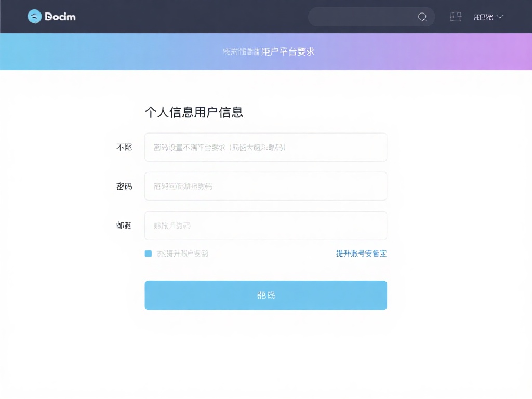Click the 密码 password input field
Viewport: 532px width, 399px height.
(x=265, y=186)
